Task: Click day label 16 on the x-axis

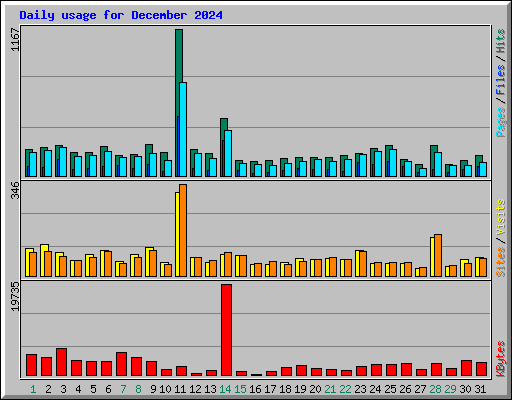Action: click(255, 389)
